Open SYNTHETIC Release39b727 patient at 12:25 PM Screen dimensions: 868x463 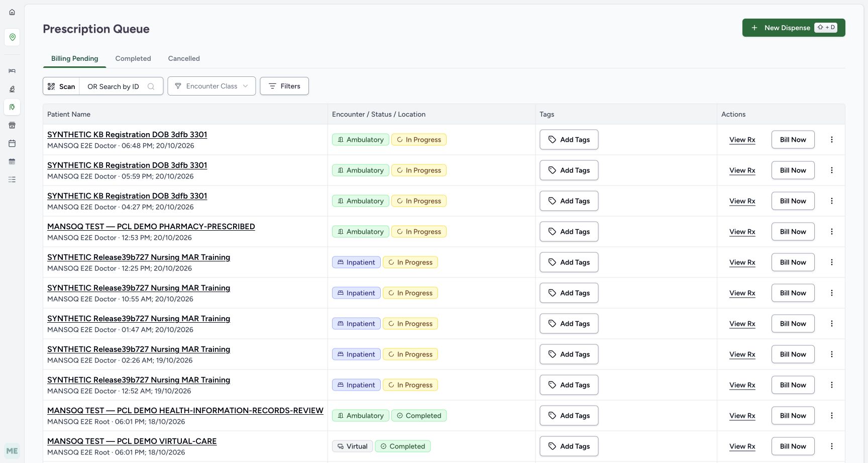pos(139,257)
